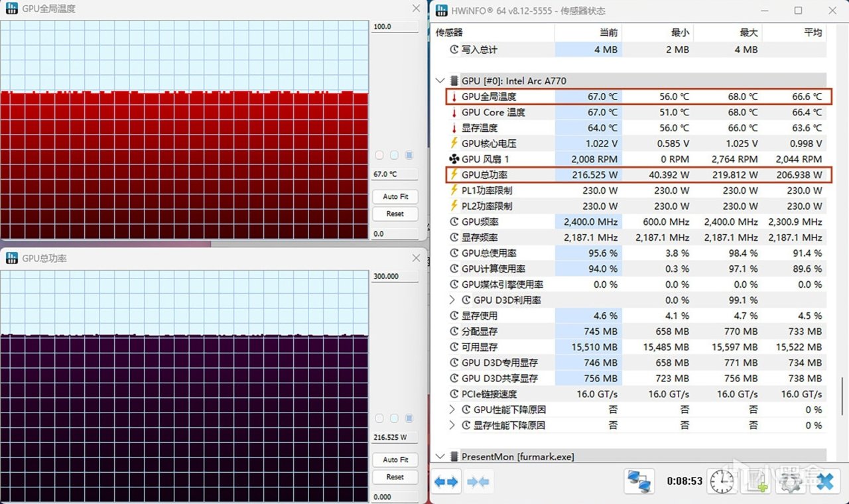Click Auto Fit in the GPU全局温度 graph window
849x504 pixels.
point(395,197)
